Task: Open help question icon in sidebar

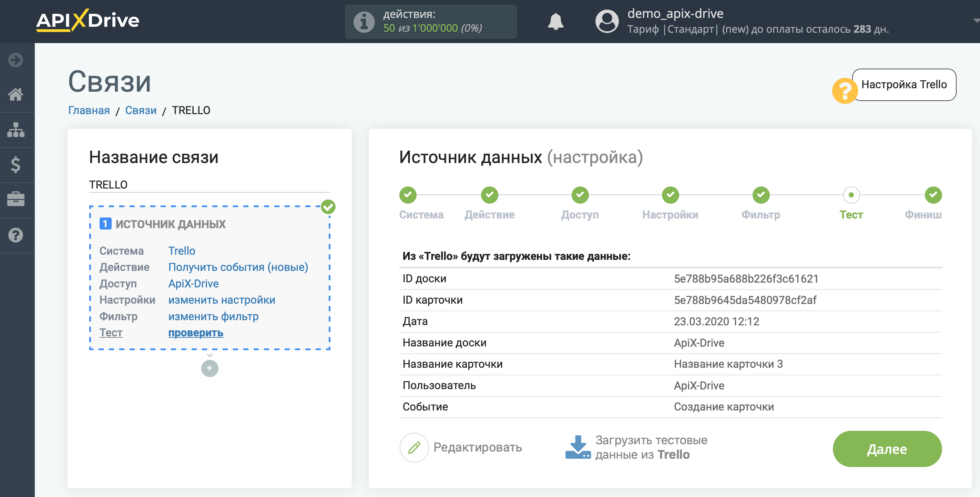Action: point(16,235)
